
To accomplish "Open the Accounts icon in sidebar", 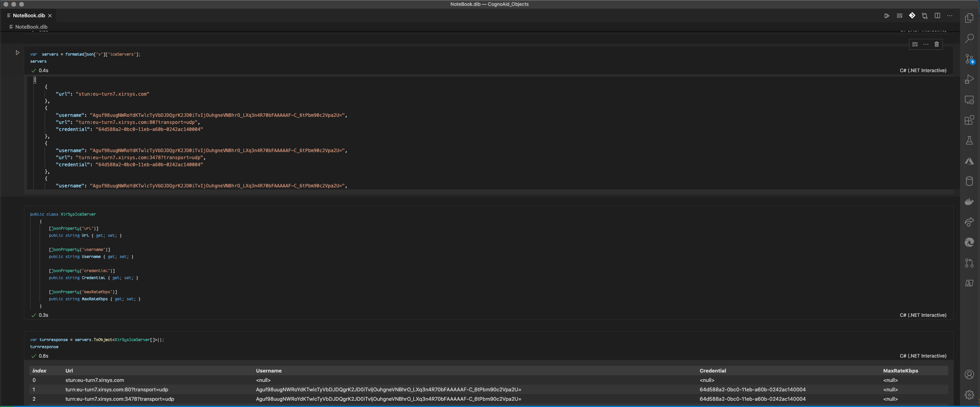I will [x=970, y=375].
